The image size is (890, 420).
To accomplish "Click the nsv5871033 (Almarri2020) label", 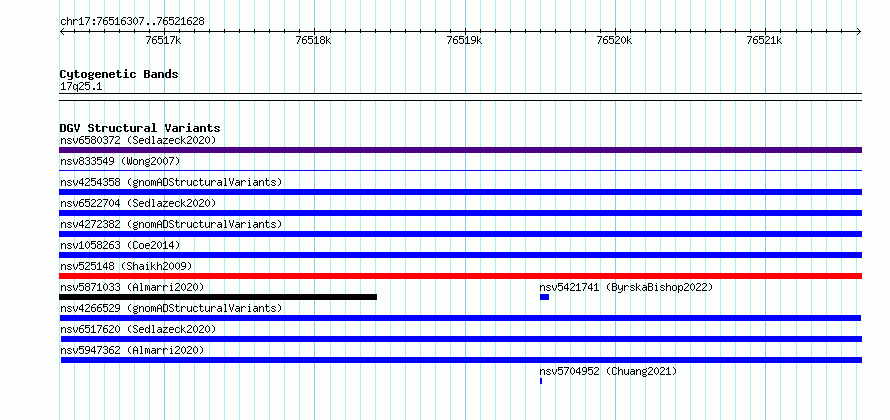I will 132,287.
